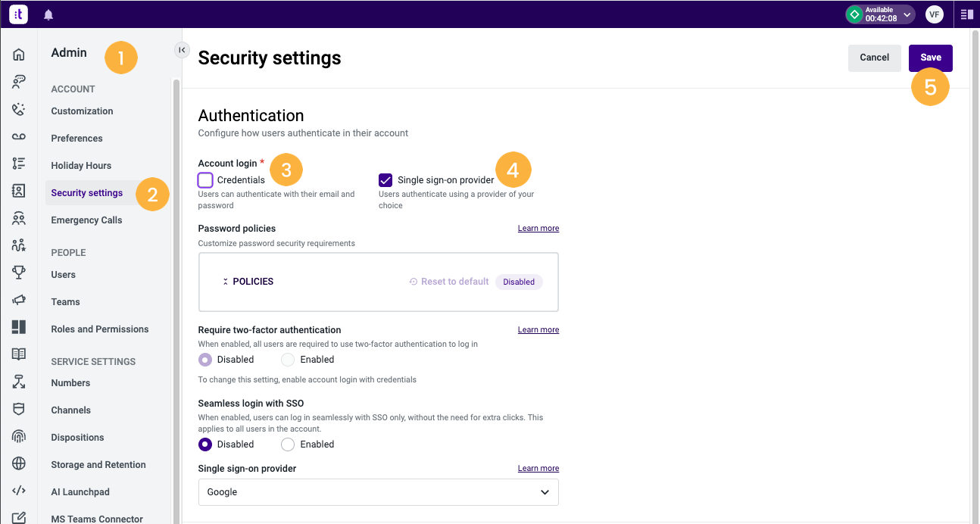The image size is (980, 524).
Task: Open the open book icon in sidebar
Action: coord(19,354)
